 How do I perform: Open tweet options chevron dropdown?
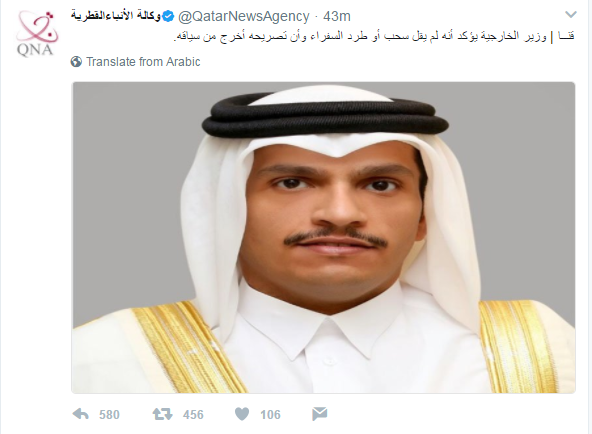pos(570,15)
